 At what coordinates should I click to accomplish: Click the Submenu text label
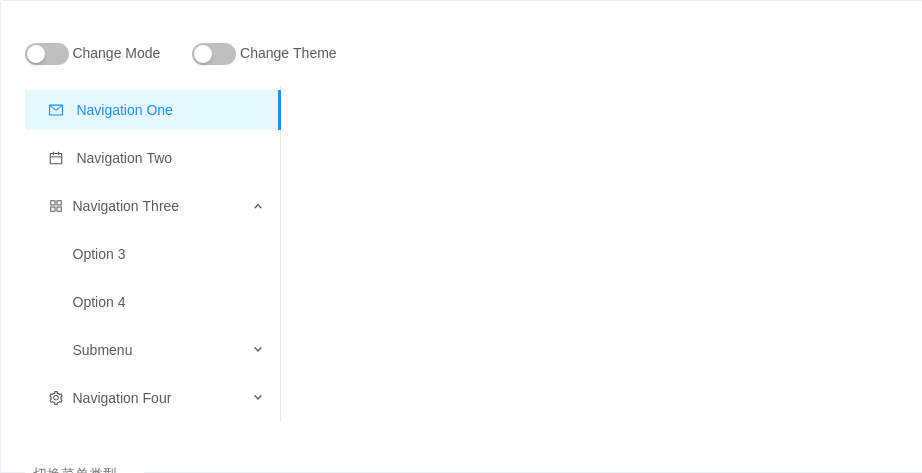pos(102,350)
